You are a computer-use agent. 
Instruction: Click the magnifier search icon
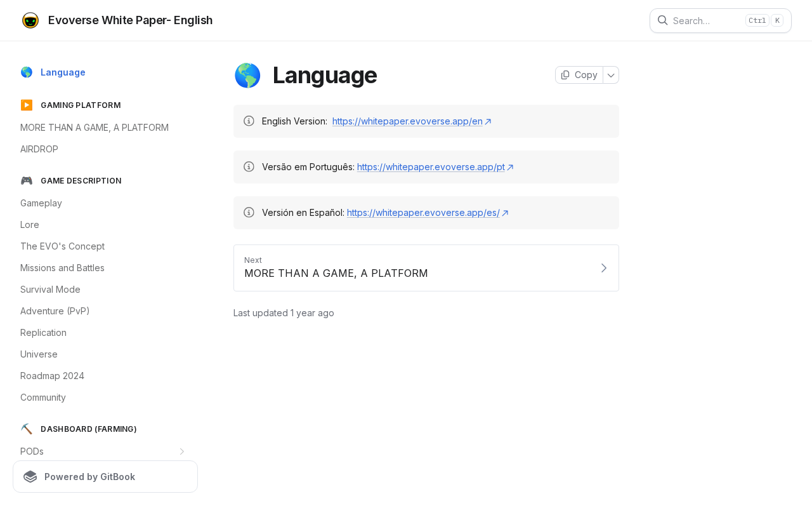click(x=662, y=20)
